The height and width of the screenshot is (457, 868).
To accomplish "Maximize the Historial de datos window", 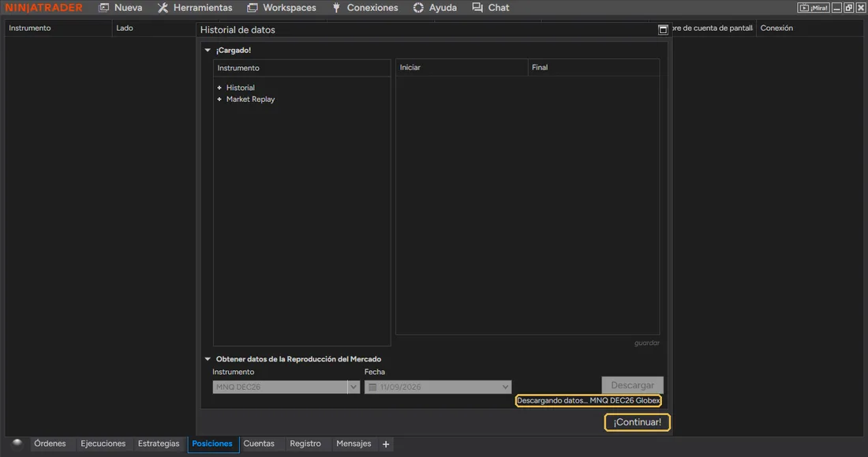I will pyautogui.click(x=663, y=30).
